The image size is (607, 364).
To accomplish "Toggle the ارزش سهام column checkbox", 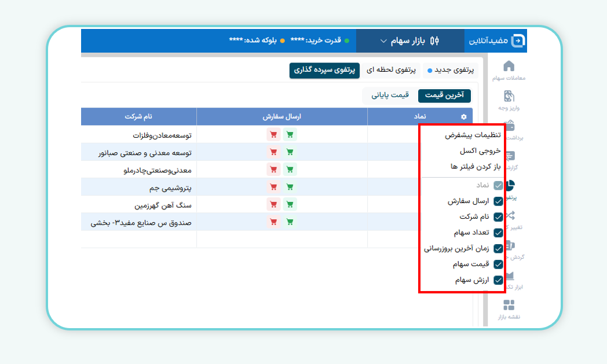I will (498, 280).
